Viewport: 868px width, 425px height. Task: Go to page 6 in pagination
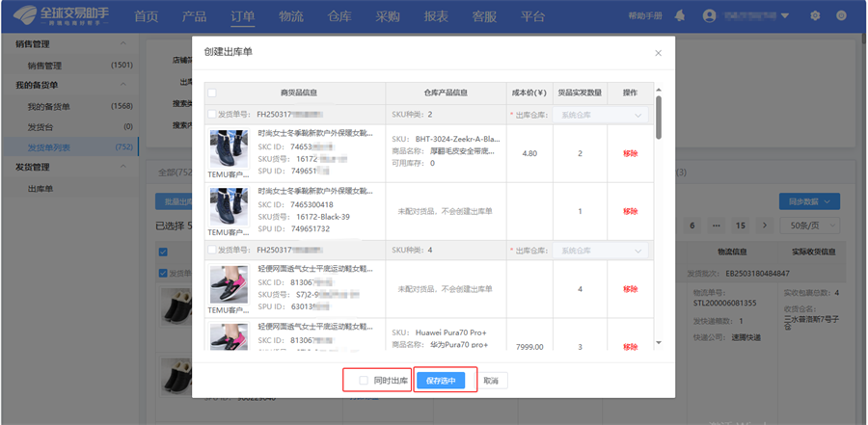point(692,226)
